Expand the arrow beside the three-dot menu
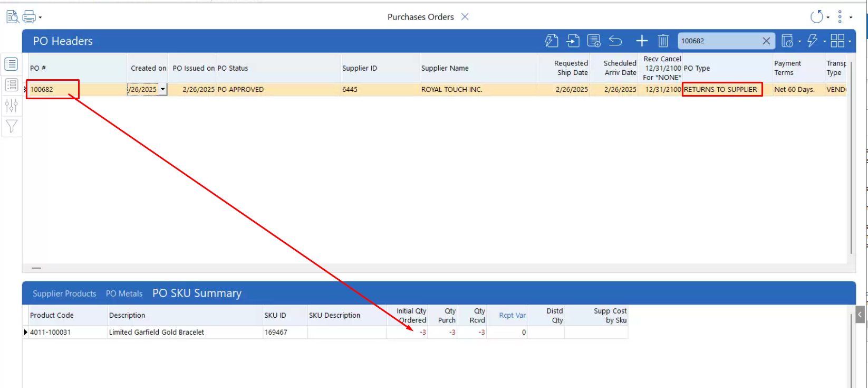Viewport: 868px width, 388px height. pyautogui.click(x=851, y=17)
